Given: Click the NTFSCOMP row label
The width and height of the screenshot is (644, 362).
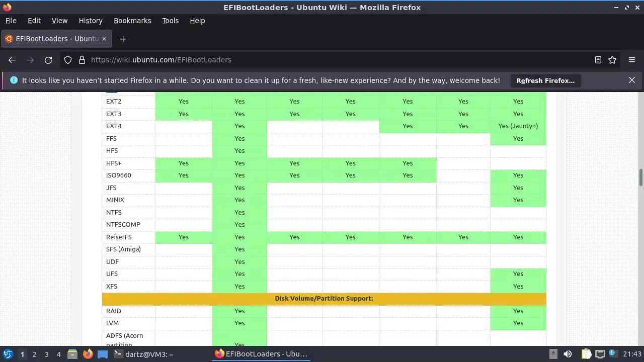Looking at the screenshot, I should pyautogui.click(x=123, y=225).
